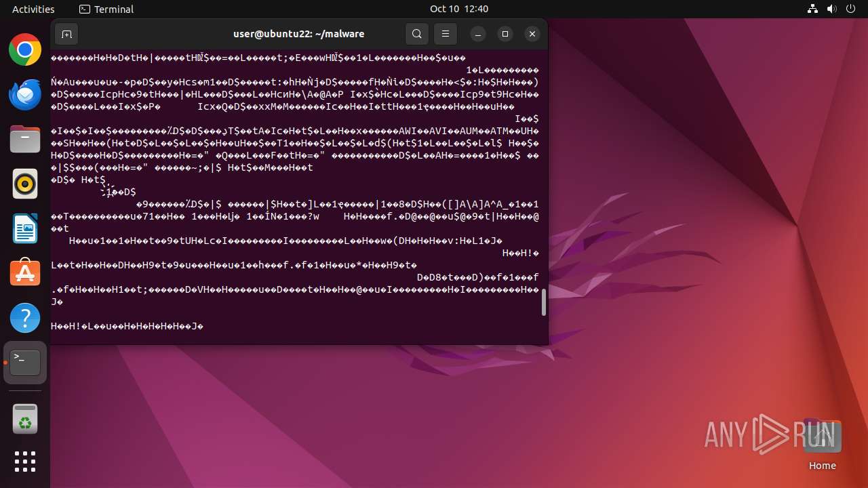Search the terminal output

click(x=417, y=34)
